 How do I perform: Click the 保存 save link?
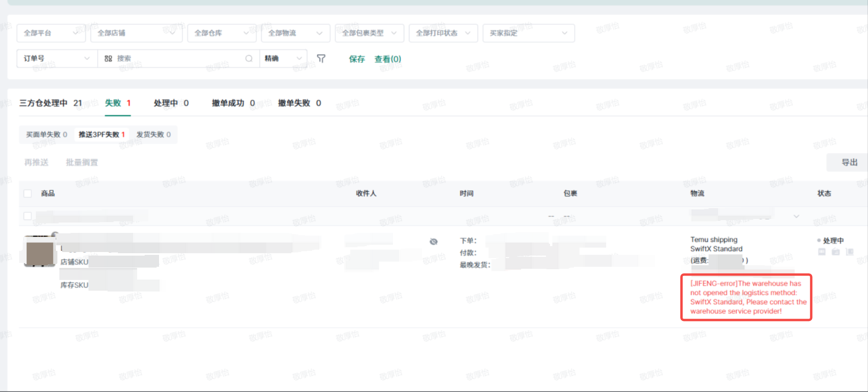click(357, 59)
